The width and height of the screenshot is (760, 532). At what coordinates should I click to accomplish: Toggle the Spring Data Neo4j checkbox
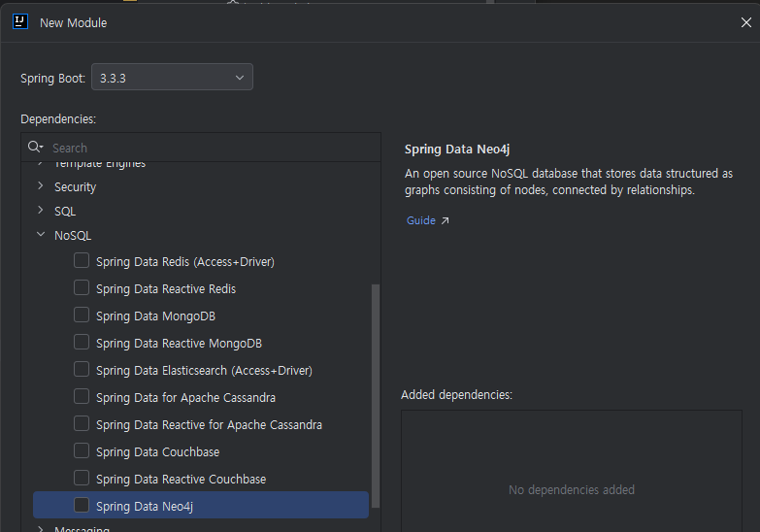tap(82, 505)
